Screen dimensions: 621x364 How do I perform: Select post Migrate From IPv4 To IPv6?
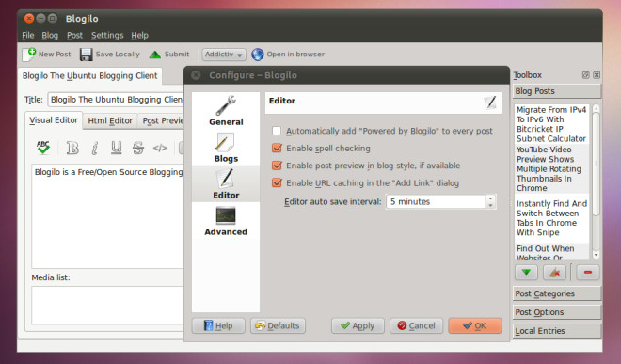click(551, 124)
